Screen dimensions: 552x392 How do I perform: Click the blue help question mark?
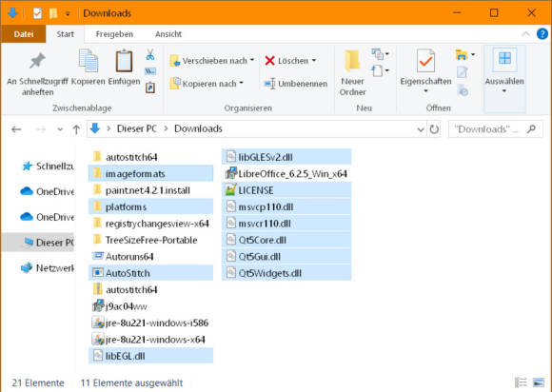pyautogui.click(x=542, y=34)
